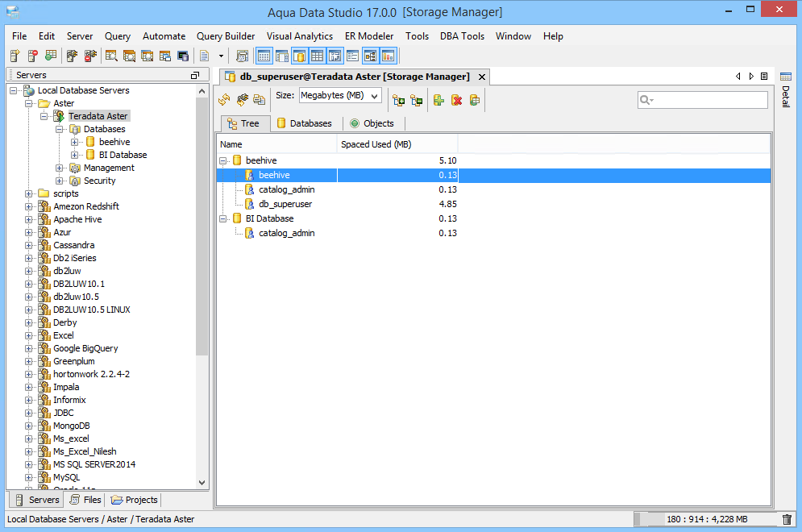
Task: Click the garbage collection trash icon
Action: click(787, 519)
